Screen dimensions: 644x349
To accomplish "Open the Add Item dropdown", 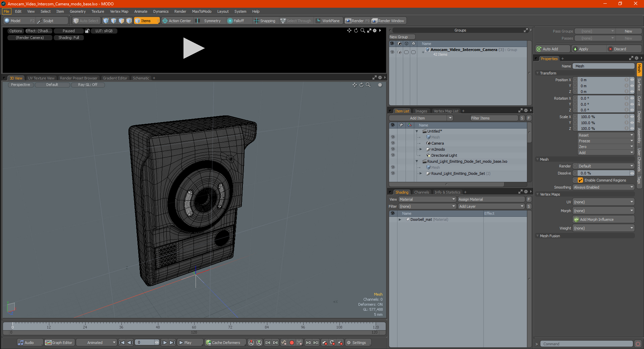I will tap(421, 118).
